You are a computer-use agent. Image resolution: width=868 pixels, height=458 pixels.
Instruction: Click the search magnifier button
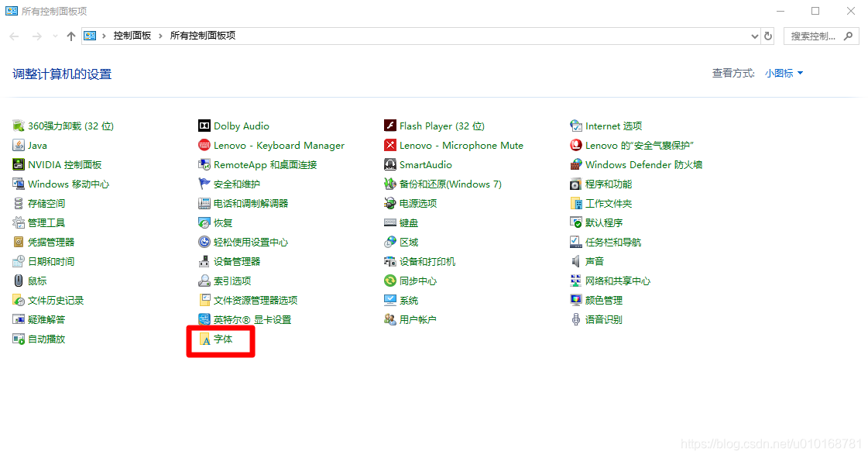click(x=848, y=36)
